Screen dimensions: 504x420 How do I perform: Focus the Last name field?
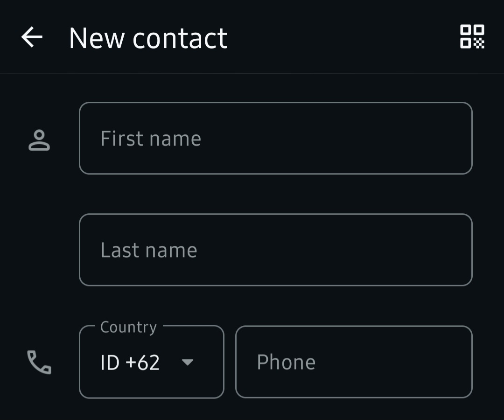[275, 250]
